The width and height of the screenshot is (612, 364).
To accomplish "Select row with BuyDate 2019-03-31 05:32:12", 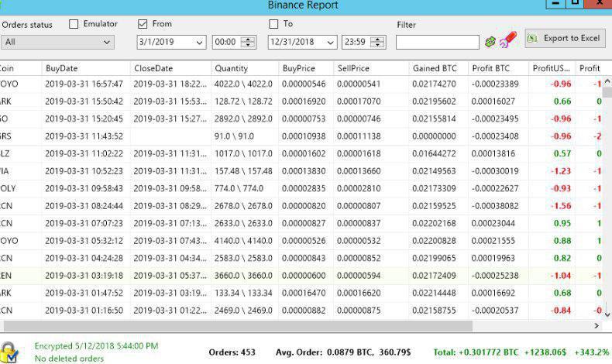I will pyautogui.click(x=301, y=241).
